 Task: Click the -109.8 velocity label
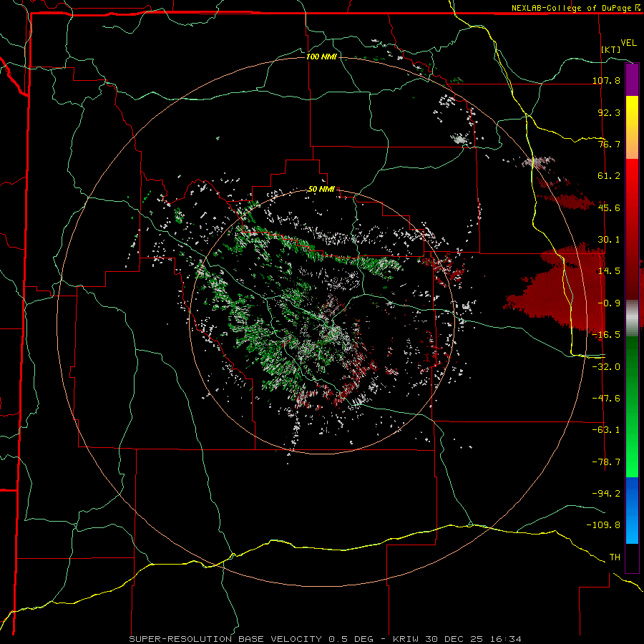tap(603, 525)
